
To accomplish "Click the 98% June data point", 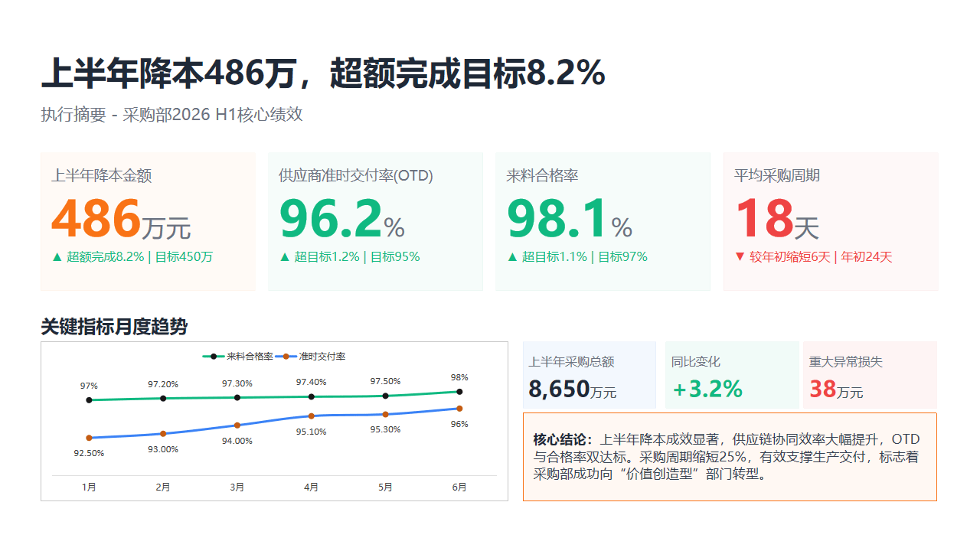I will click(x=459, y=391).
